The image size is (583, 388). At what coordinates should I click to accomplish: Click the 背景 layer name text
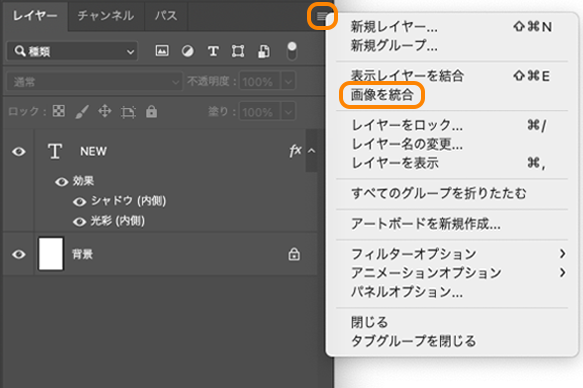(x=83, y=254)
